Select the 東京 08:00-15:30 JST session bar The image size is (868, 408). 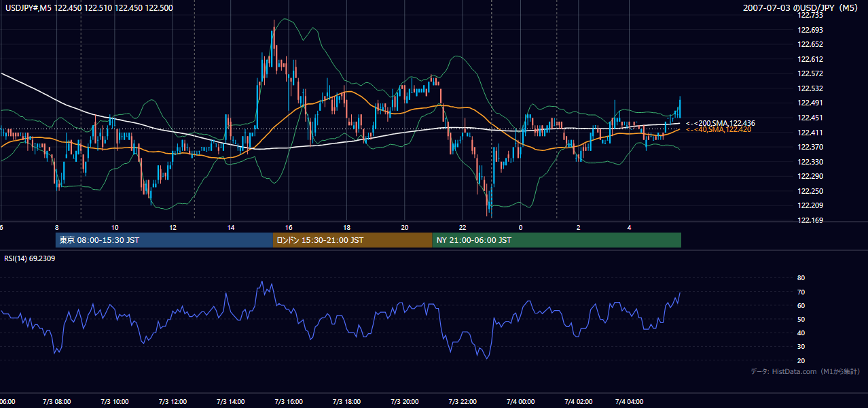[x=164, y=240]
